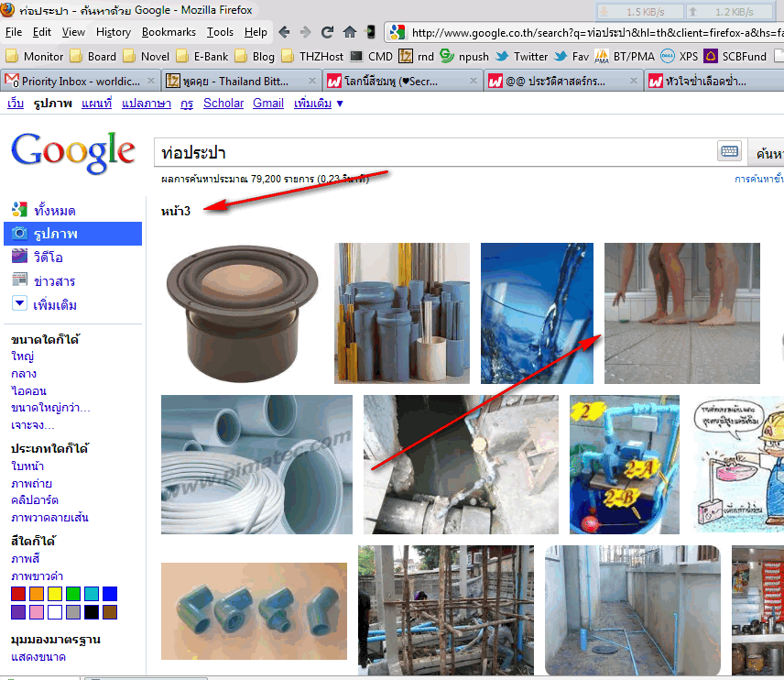This screenshot has height=680, width=784.
Task: Click the Google site icon in address bar
Action: pos(397,32)
